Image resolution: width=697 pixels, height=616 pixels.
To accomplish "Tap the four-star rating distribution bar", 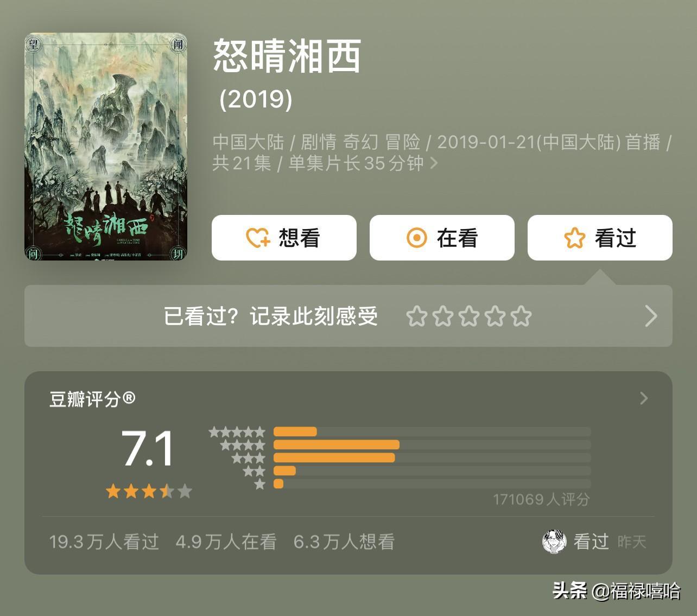I will (432, 445).
